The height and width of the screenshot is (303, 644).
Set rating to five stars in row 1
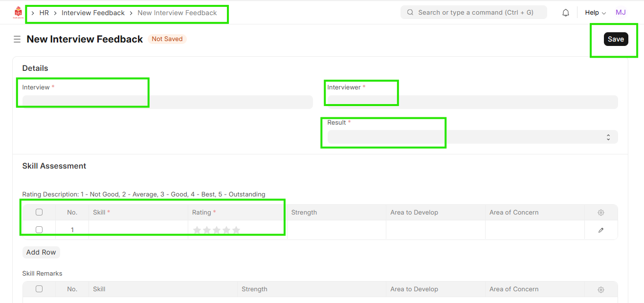236,230
